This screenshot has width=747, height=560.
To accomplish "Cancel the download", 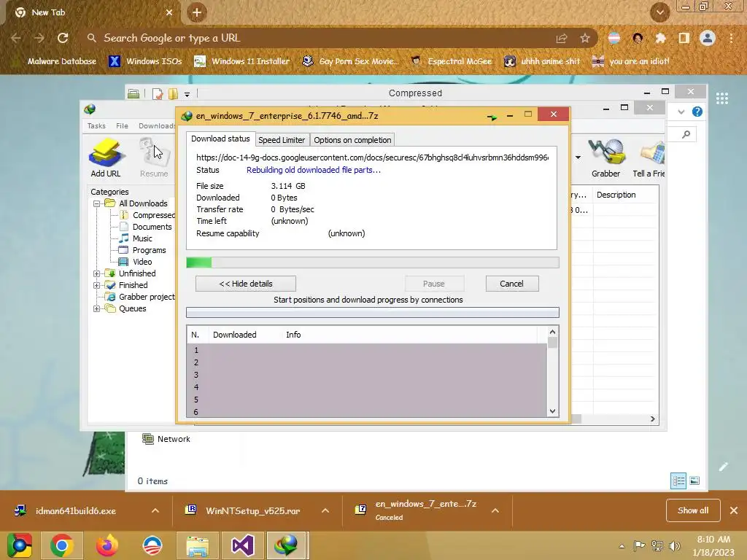I will coord(512,284).
